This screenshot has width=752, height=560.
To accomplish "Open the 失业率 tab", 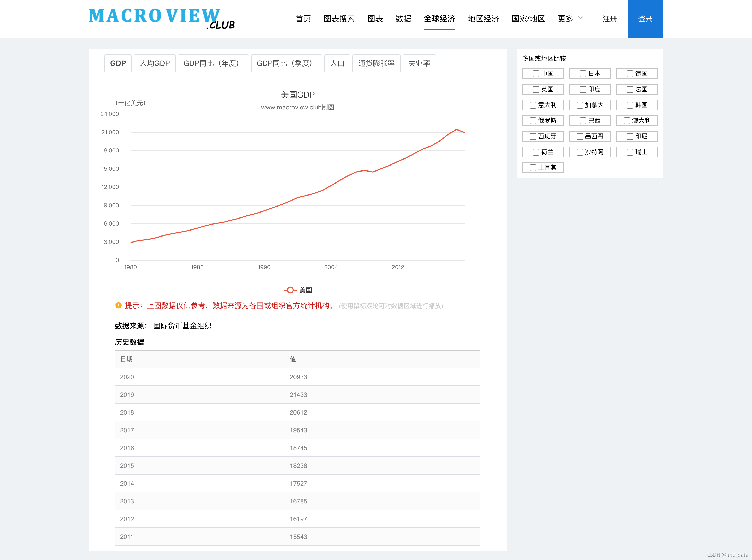I will coord(419,63).
